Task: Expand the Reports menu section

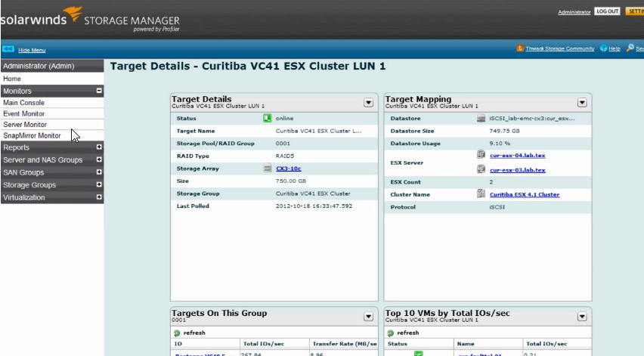Action: 99,147
